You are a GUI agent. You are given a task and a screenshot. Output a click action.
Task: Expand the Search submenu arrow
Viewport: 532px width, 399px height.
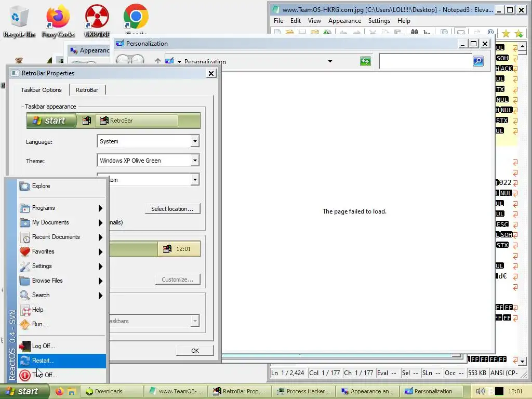[x=100, y=296]
